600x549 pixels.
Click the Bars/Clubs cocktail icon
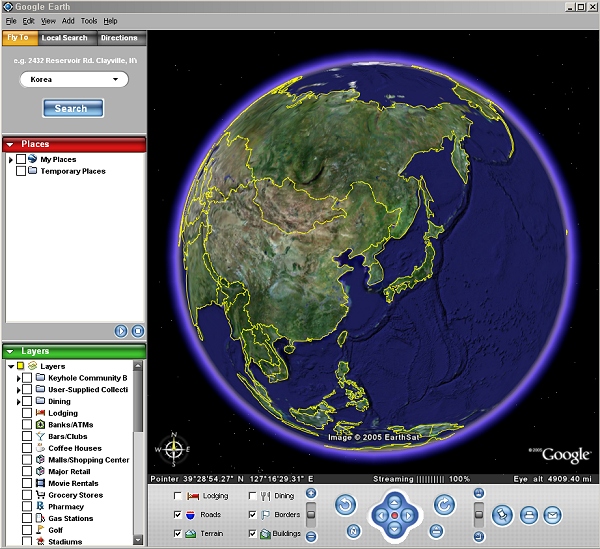click(41, 436)
